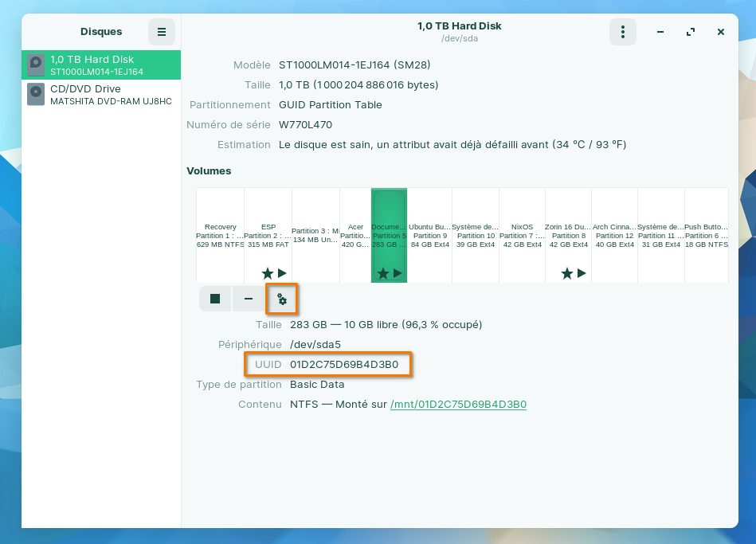Image resolution: width=756 pixels, height=544 pixels.
Task: Select the Push Button Partition 6 volume
Action: coord(706,235)
